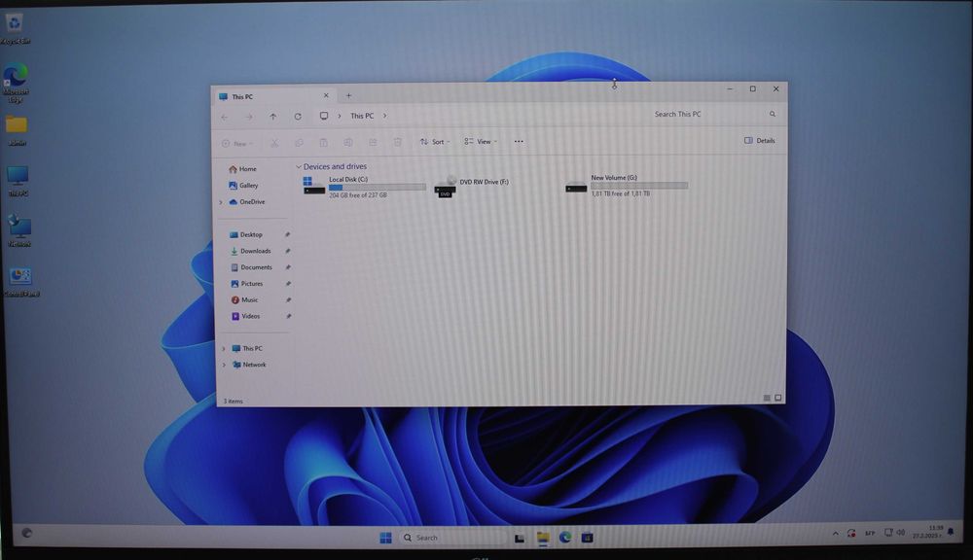Click the monitor icon in the address bar

(324, 116)
